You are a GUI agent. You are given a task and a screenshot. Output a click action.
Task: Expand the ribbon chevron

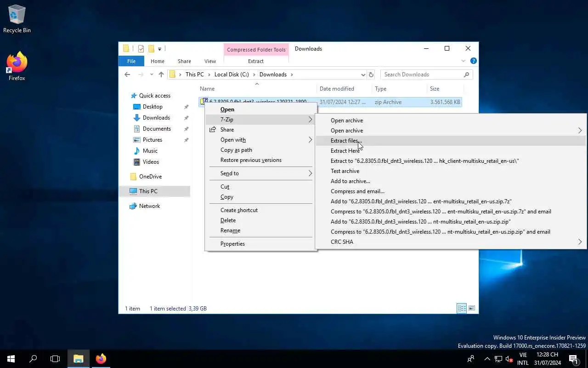[x=463, y=61]
